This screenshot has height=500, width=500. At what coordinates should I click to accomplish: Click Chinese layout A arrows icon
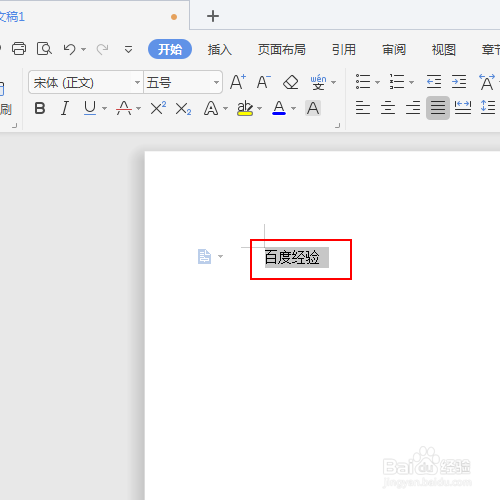[487, 82]
